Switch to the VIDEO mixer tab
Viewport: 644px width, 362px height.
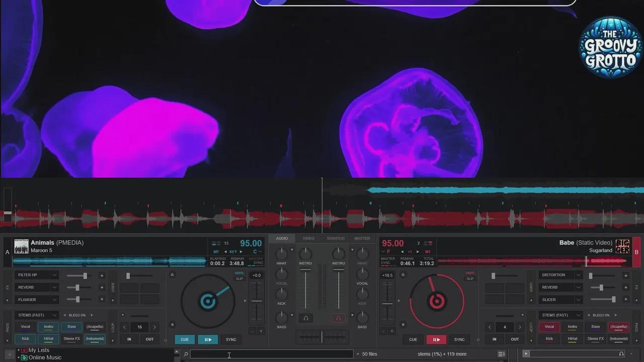308,238
